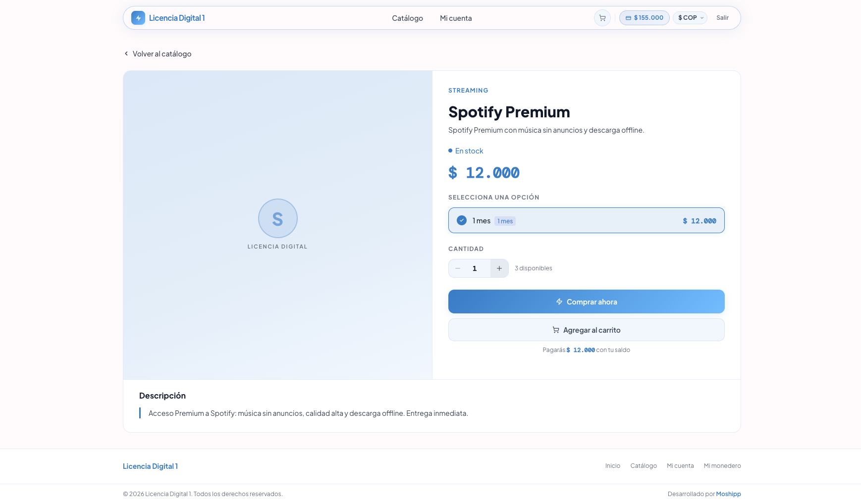Click Salir to log out
The image size is (861, 504).
tap(722, 18)
